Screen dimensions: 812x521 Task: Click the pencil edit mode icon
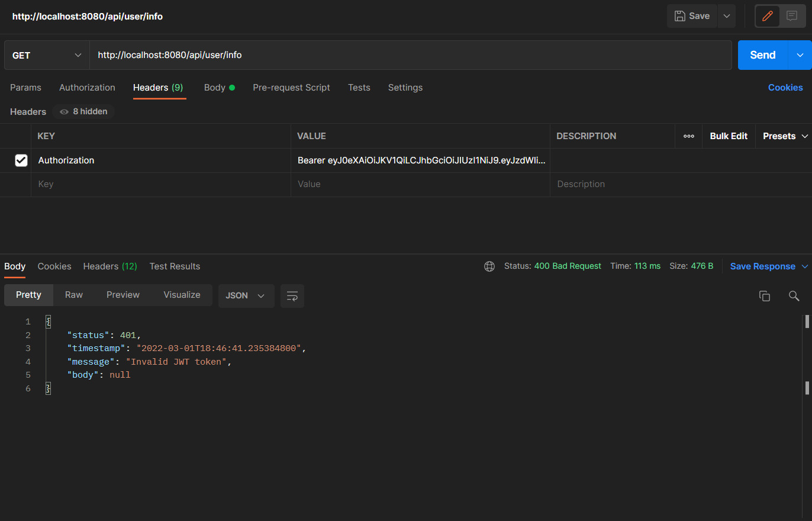click(768, 16)
